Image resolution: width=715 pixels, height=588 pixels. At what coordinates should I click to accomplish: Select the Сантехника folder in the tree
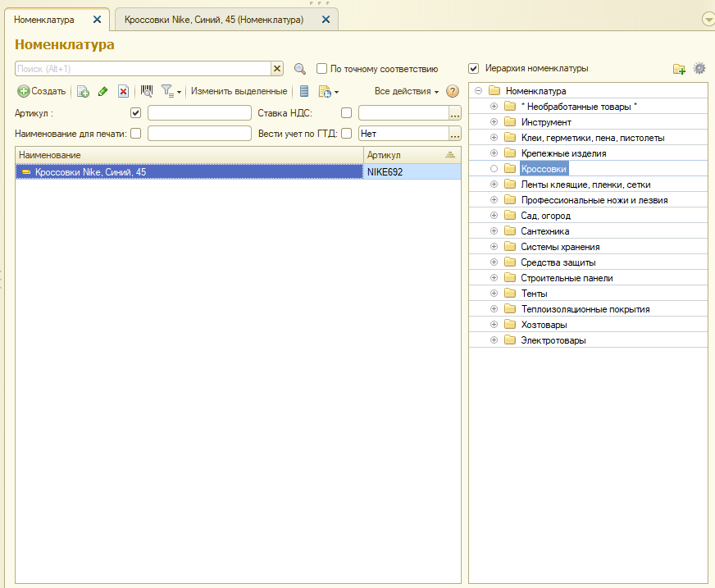[x=544, y=231]
